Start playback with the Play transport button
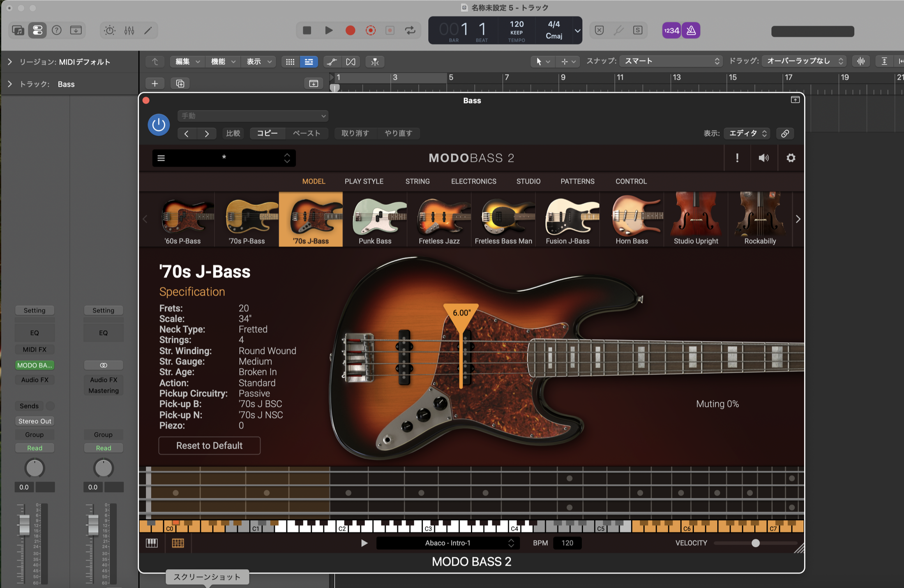 pos(329,30)
